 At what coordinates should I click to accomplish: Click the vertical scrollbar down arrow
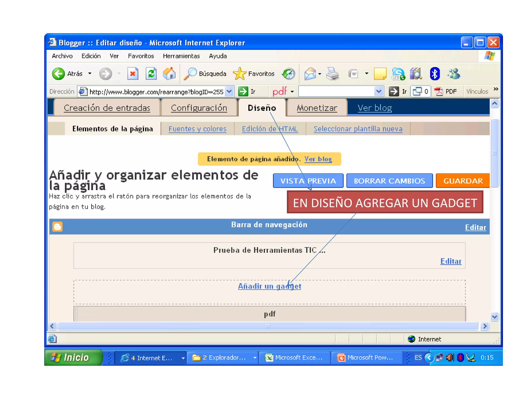coord(495,317)
